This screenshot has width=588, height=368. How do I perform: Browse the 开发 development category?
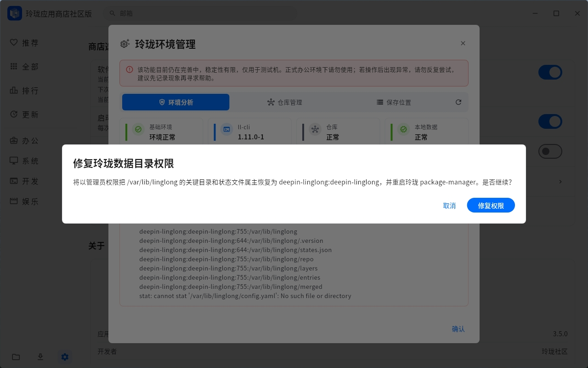24,181
